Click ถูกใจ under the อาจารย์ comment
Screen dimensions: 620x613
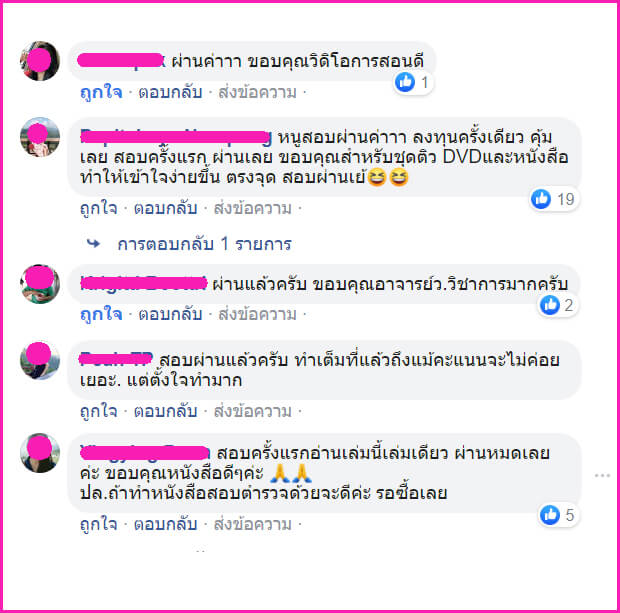101,315
